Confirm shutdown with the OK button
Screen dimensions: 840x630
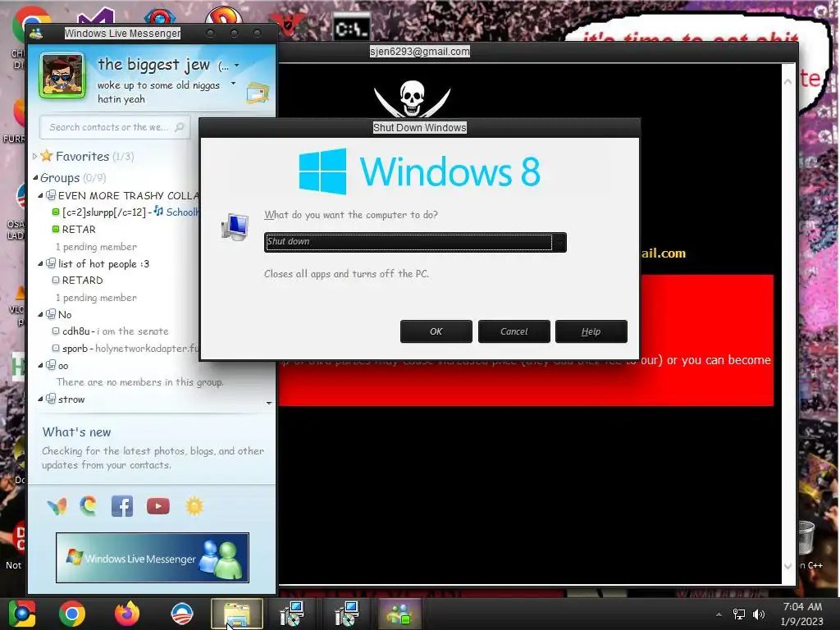[436, 331]
